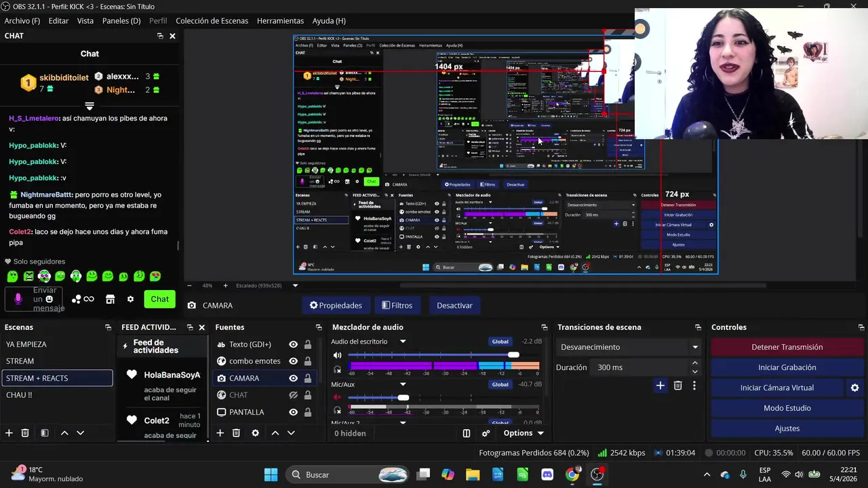Undock the Escenas panel
Image resolution: width=868 pixels, height=488 pixels.
(x=108, y=327)
